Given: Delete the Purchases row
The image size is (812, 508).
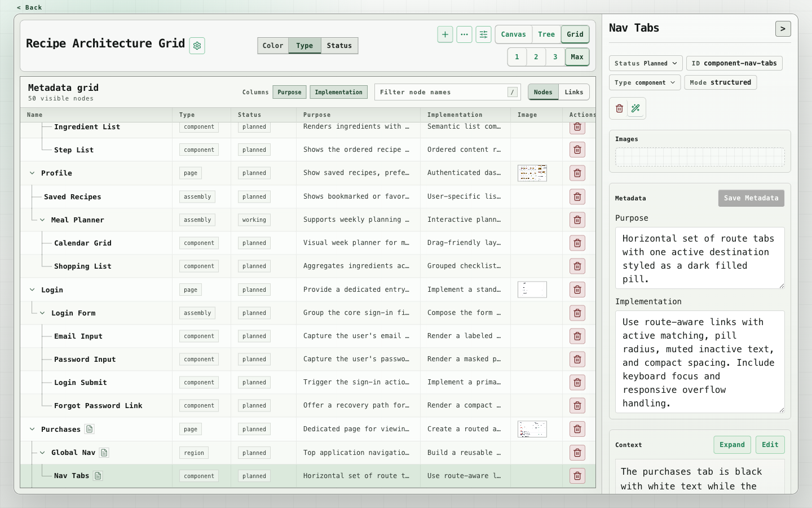Looking at the screenshot, I should [577, 430].
